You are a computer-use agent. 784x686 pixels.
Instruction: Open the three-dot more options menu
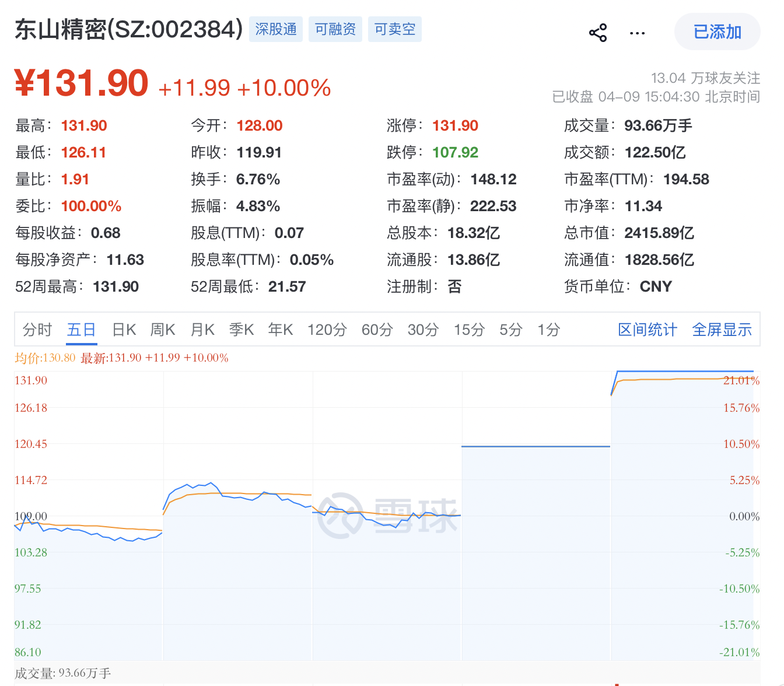coord(637,33)
